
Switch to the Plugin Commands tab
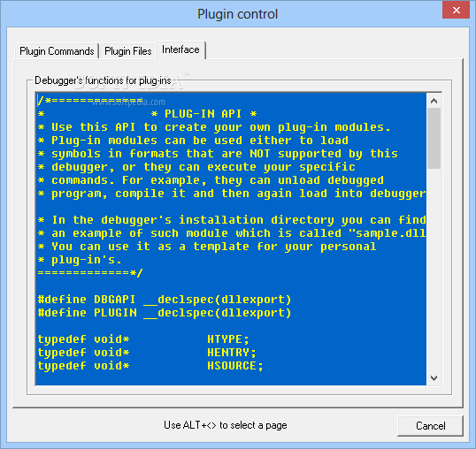click(57, 51)
